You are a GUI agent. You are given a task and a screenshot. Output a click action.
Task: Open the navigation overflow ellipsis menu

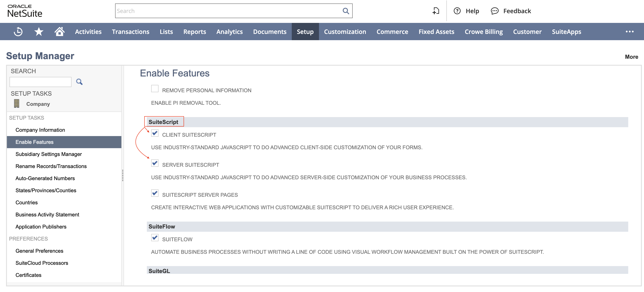click(630, 32)
